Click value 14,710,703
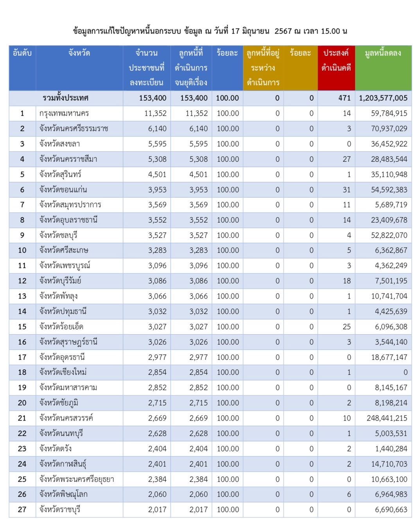 tap(389, 463)
